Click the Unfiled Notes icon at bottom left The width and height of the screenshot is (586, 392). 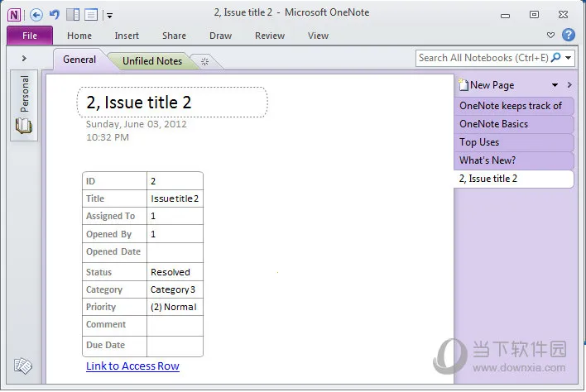click(23, 366)
